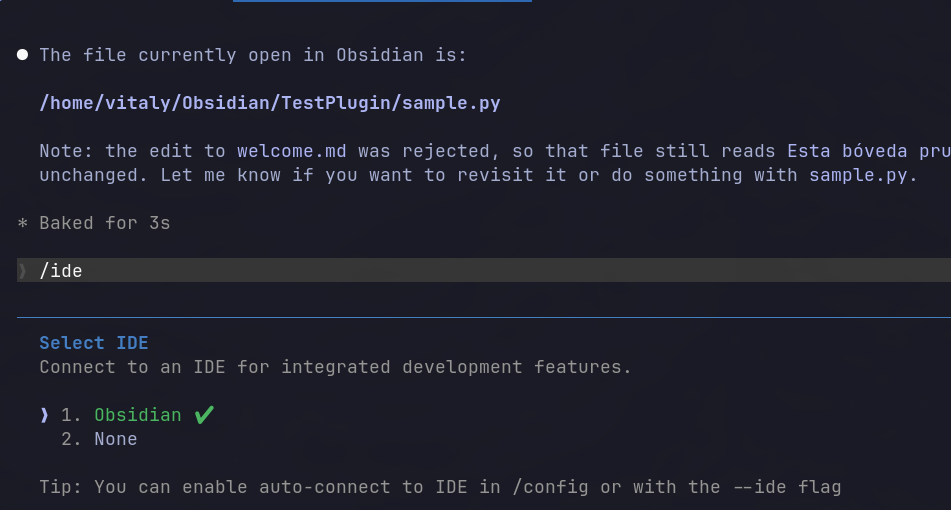Image resolution: width=951 pixels, height=510 pixels.
Task: Click the selection arrow beside option 1
Action: (x=44, y=415)
